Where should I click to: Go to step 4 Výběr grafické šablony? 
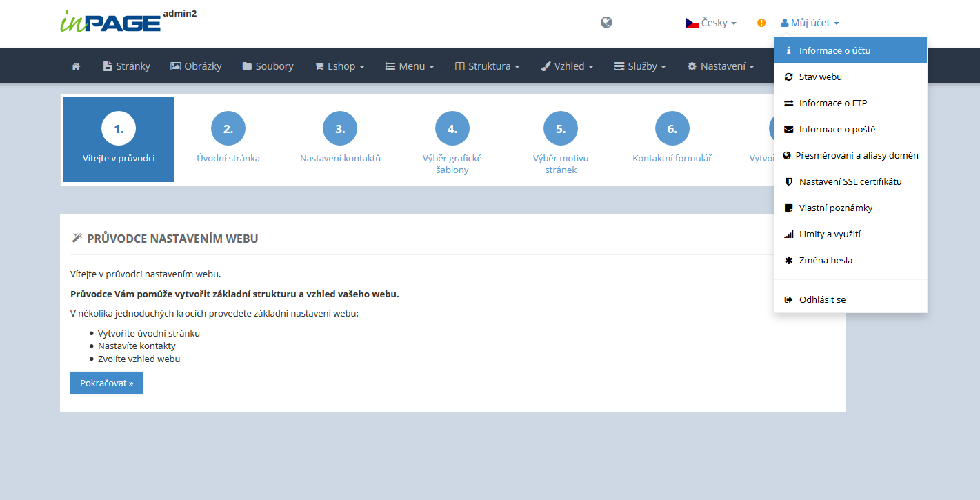(452, 143)
